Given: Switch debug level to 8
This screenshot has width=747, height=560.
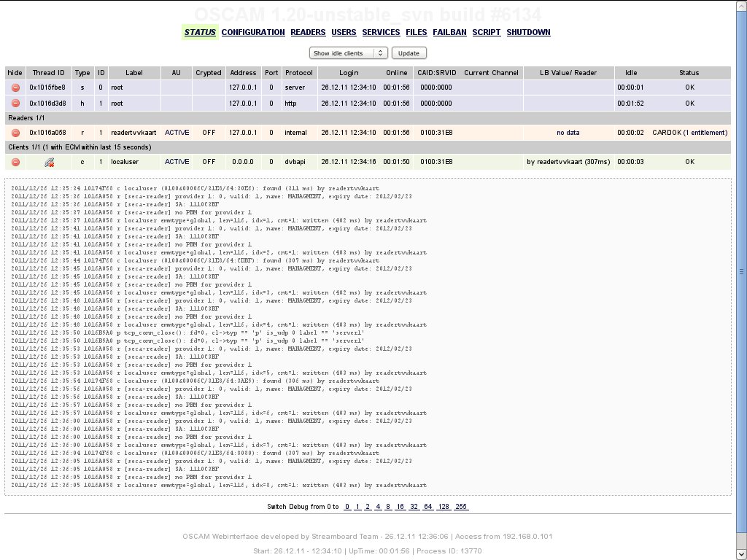Looking at the screenshot, I should (388, 507).
